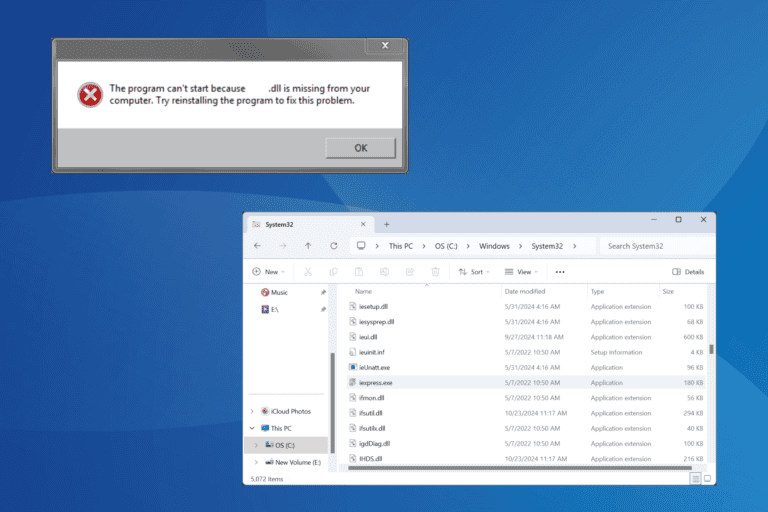The width and height of the screenshot is (768, 512).
Task: Close the error dialog with its X button
Action: [385, 46]
